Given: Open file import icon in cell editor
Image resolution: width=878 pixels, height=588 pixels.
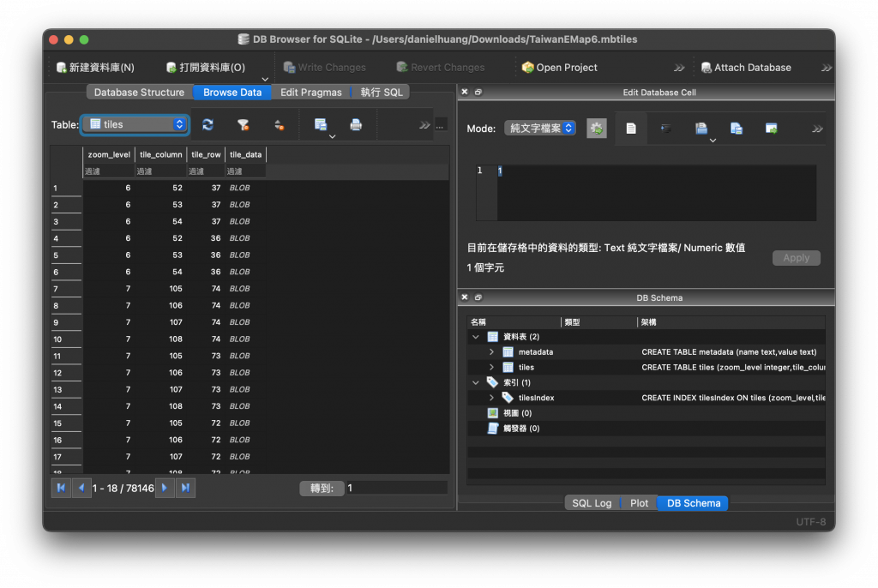Looking at the screenshot, I should coord(701,129).
